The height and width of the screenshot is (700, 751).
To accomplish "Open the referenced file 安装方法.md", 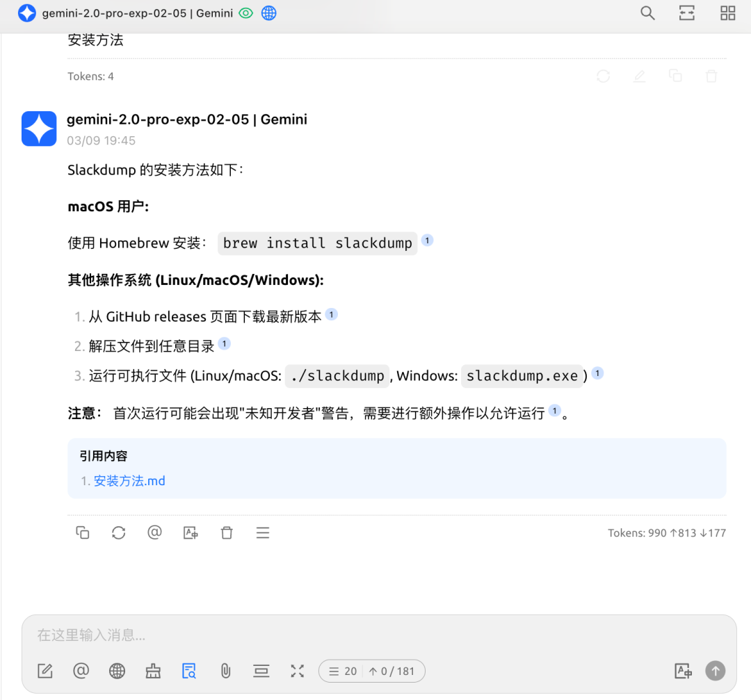I will (x=129, y=481).
